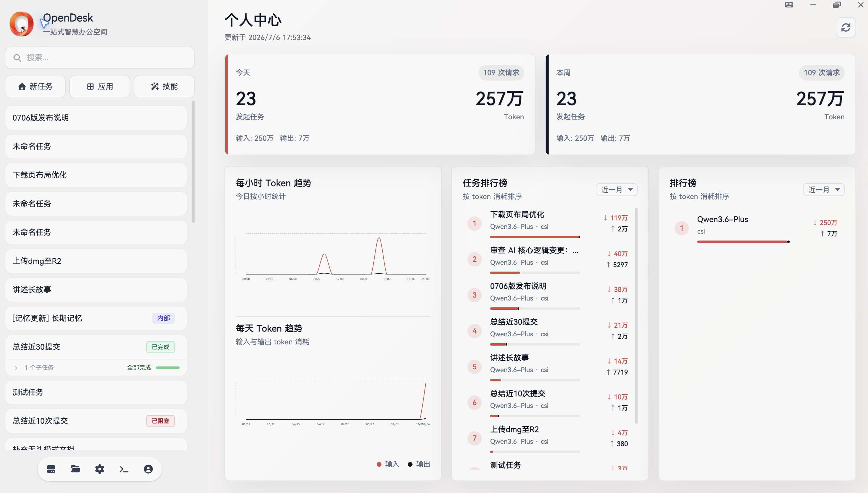The image size is (868, 493).
Task: Click the 5297 output token value
Action: (x=617, y=264)
